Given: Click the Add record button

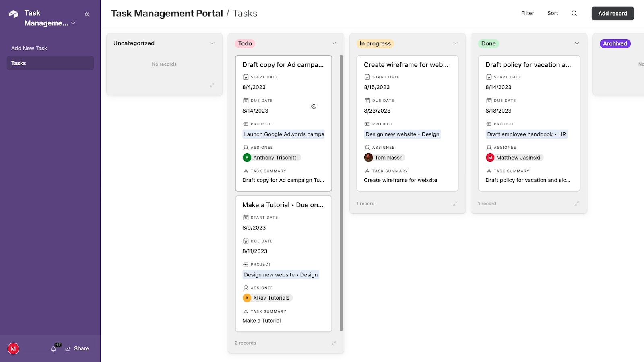Looking at the screenshot, I should [x=613, y=13].
